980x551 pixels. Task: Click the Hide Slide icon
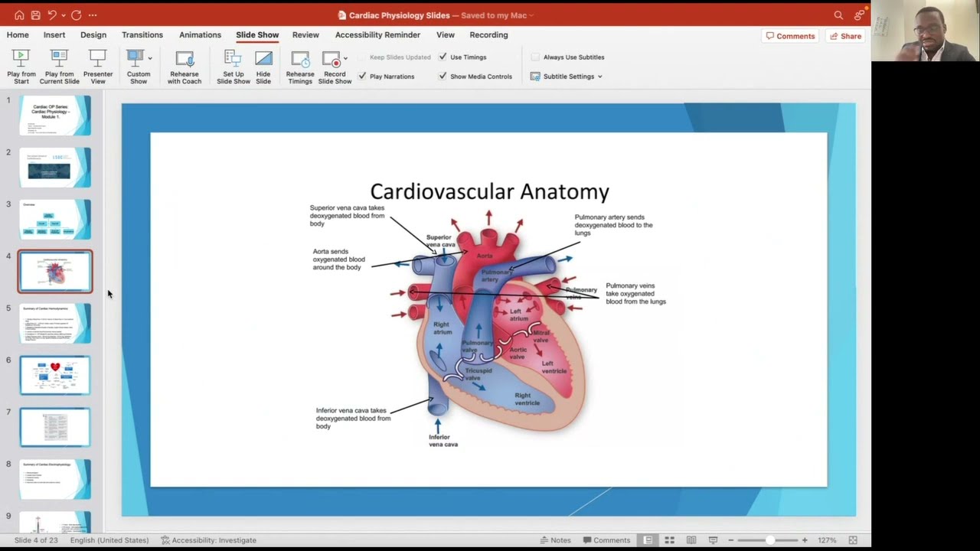[x=263, y=58]
